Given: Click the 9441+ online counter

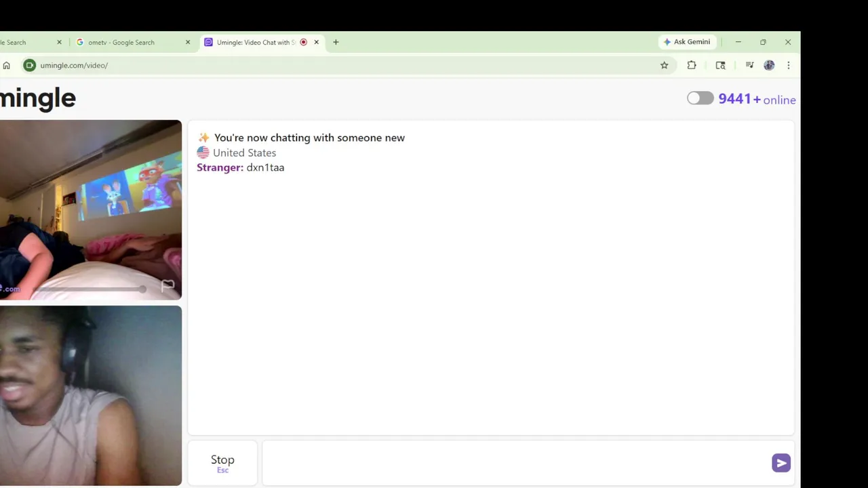Looking at the screenshot, I should point(757,99).
